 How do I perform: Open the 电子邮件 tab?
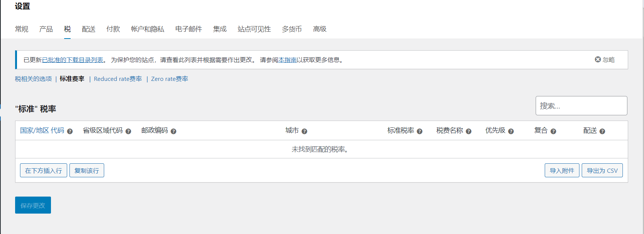pyautogui.click(x=189, y=29)
